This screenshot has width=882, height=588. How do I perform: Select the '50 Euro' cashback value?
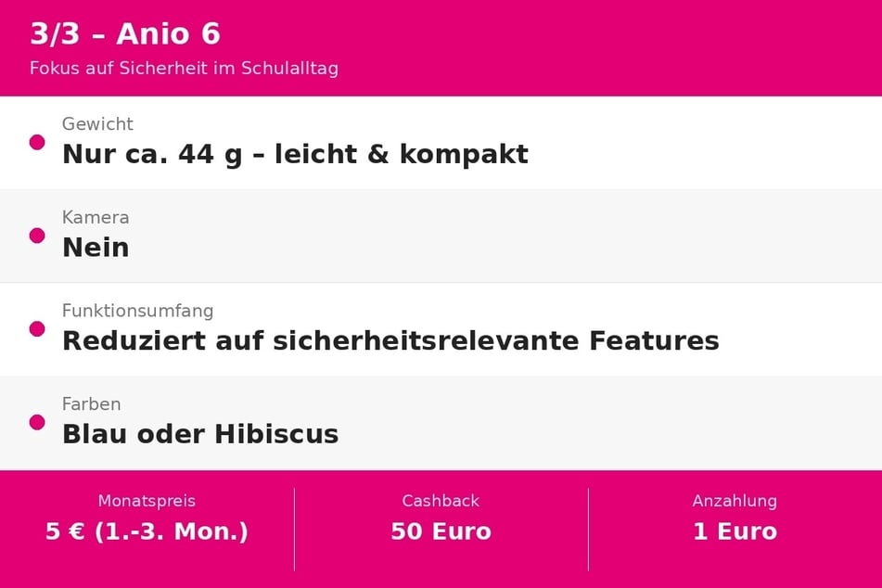pyautogui.click(x=441, y=531)
